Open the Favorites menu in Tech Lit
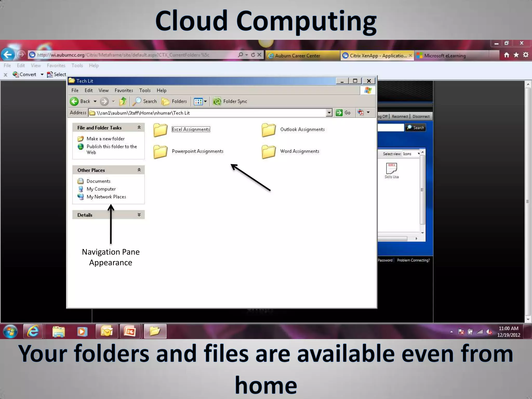Screen dimensions: 532x399 [124, 90]
